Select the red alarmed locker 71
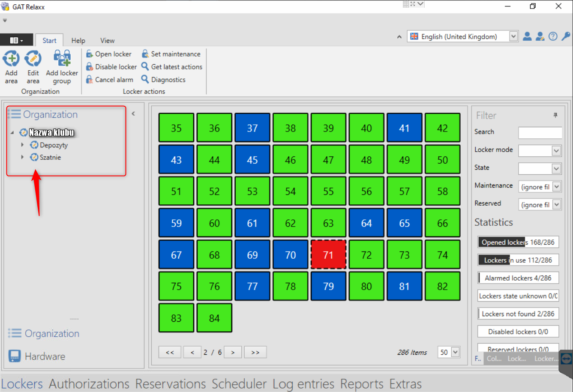Screen dimensions: 573x392 [x=328, y=255]
